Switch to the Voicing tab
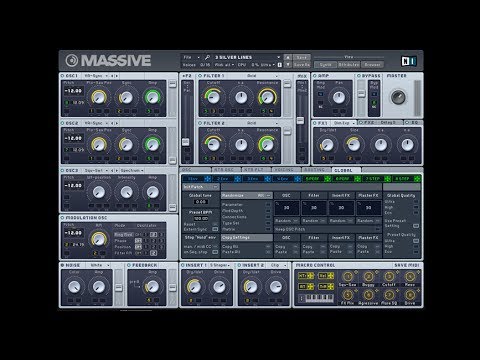The image size is (480, 360). (286, 170)
